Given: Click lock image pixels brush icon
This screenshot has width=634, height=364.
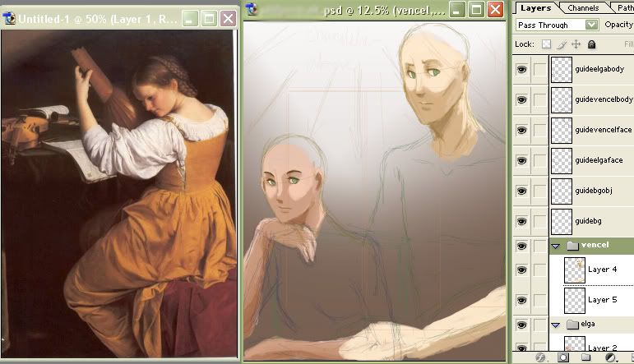Looking at the screenshot, I should coord(561,44).
